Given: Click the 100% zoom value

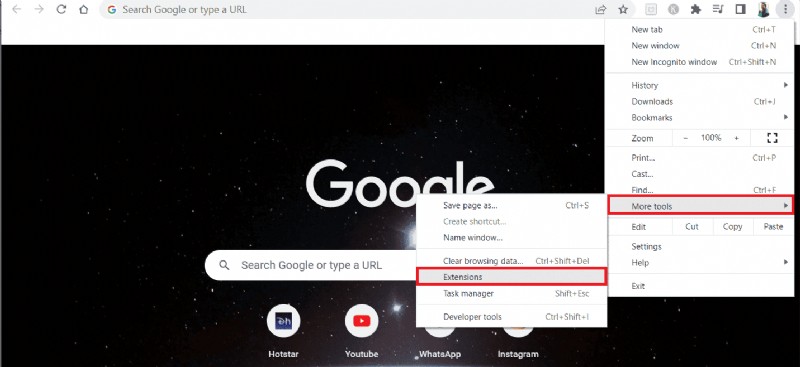Looking at the screenshot, I should 711,138.
